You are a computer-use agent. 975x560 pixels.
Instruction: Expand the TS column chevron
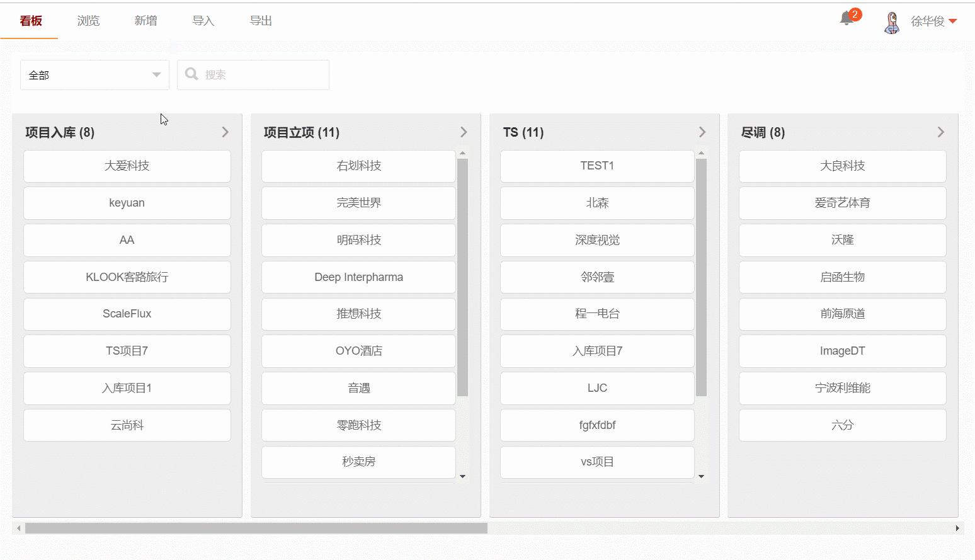click(702, 132)
